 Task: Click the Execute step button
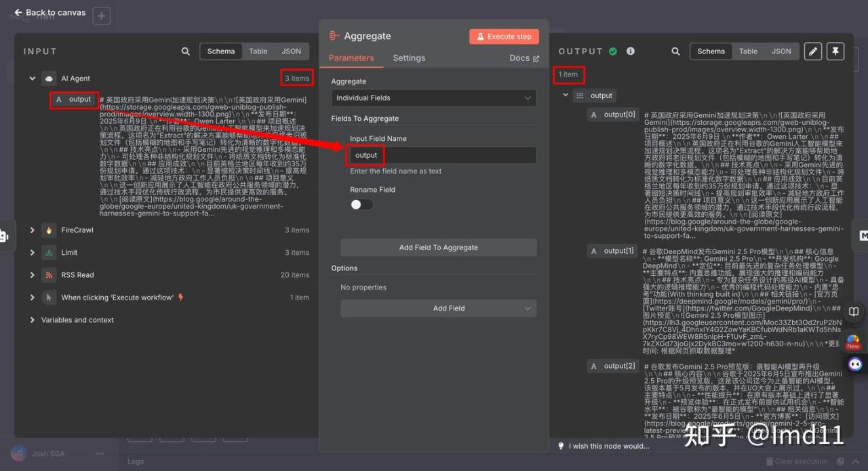pyautogui.click(x=504, y=37)
